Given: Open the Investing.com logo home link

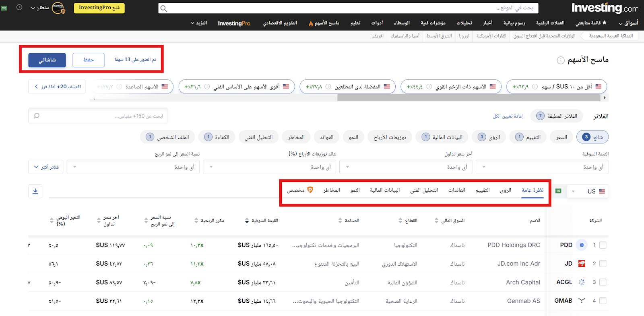Looking at the screenshot, I should 605,8.
